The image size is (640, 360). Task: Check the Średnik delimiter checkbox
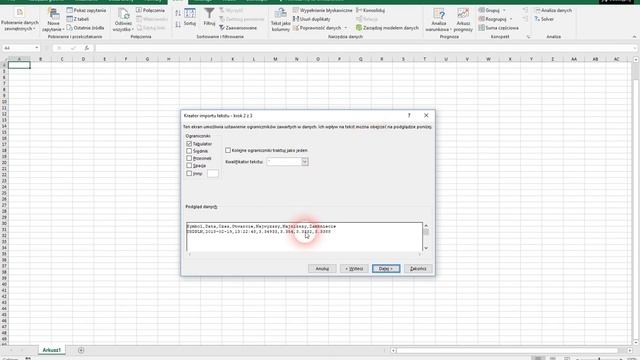coord(189,151)
